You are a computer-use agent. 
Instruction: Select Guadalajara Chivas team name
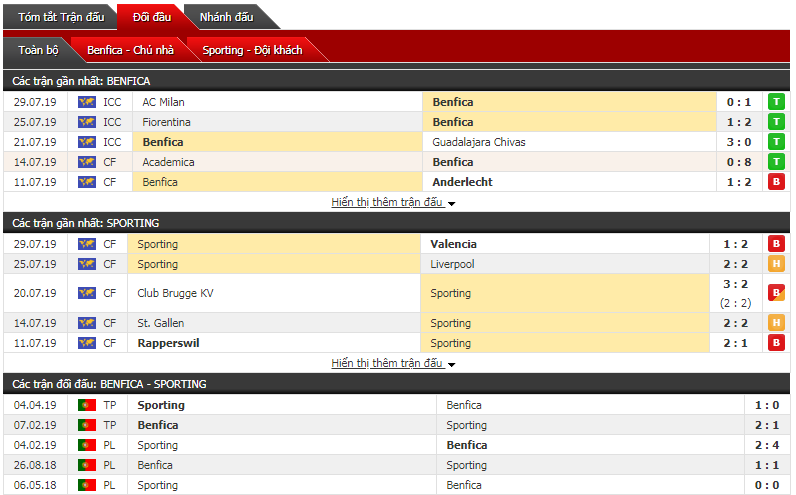tap(479, 142)
